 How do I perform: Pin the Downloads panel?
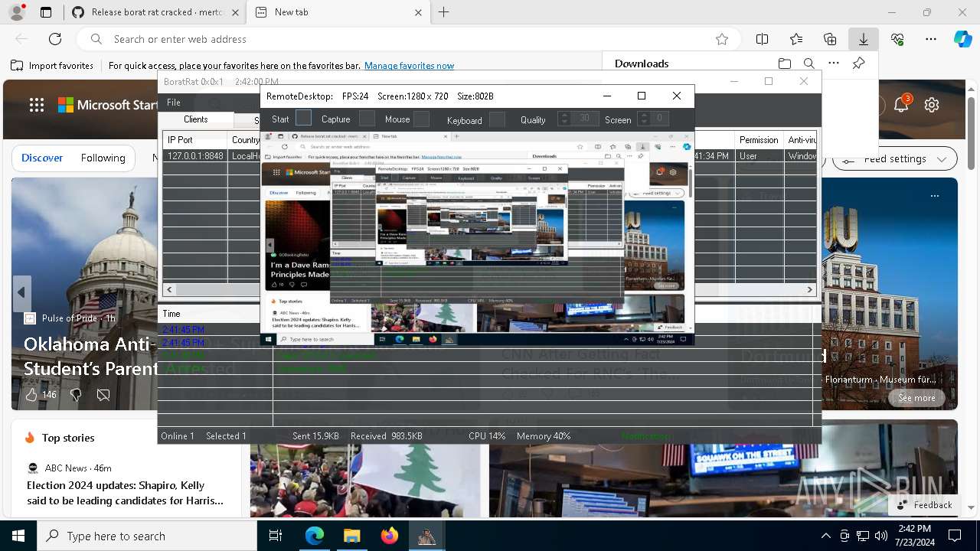pyautogui.click(x=859, y=64)
